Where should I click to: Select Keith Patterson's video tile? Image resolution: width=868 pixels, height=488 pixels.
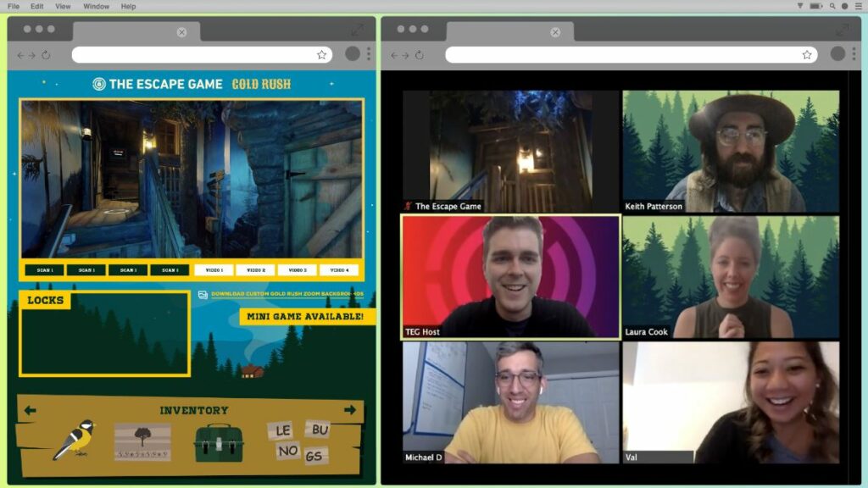(731, 152)
